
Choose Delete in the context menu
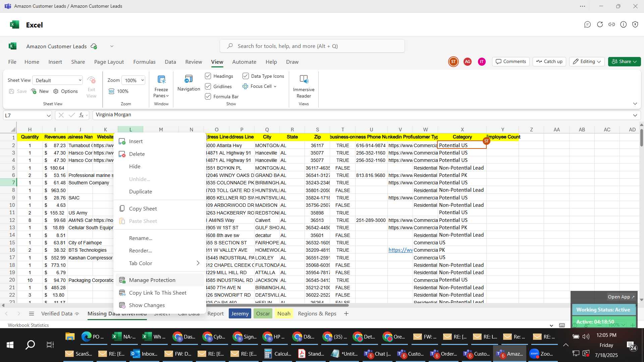(x=160, y=154)
